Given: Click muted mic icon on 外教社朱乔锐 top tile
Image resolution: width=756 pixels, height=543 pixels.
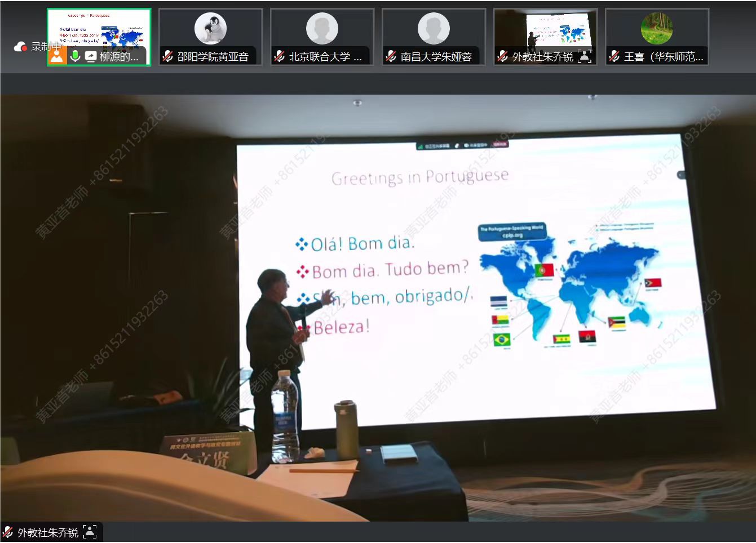Looking at the screenshot, I should [x=502, y=56].
